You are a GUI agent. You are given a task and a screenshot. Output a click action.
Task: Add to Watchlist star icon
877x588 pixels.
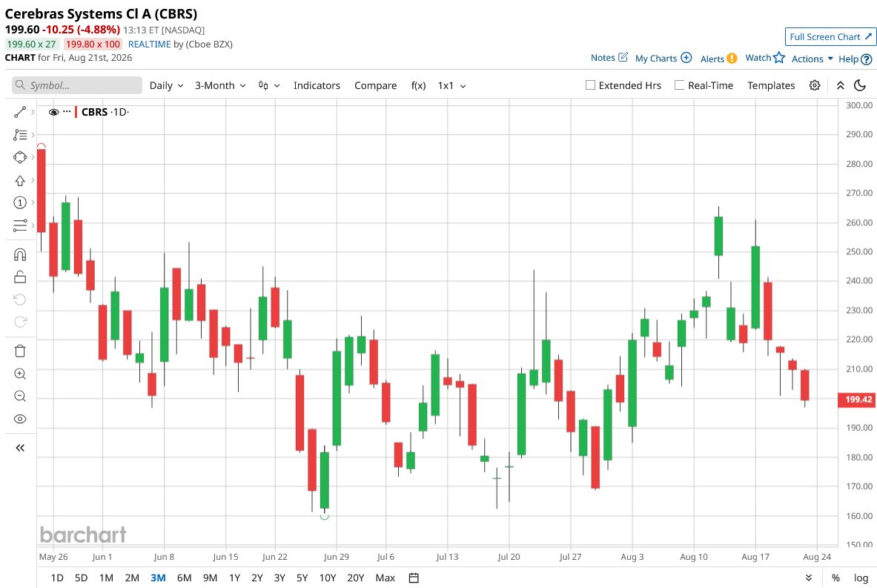tap(779, 58)
